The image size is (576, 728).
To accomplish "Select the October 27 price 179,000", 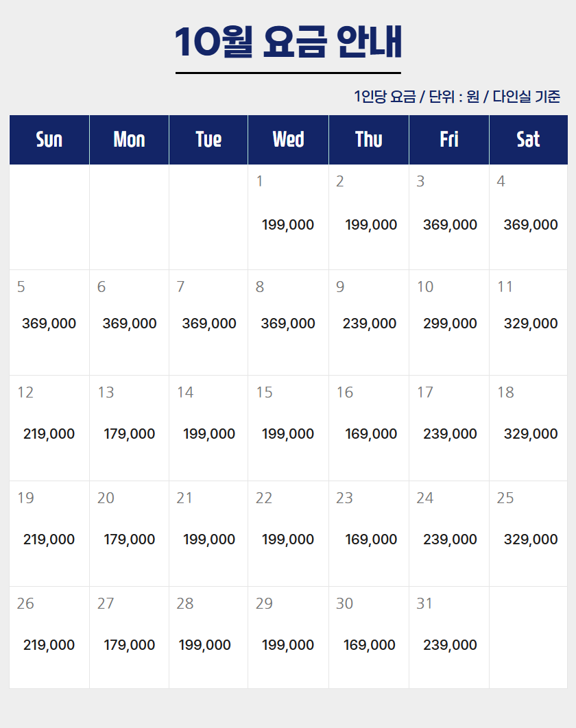I will 130,645.
